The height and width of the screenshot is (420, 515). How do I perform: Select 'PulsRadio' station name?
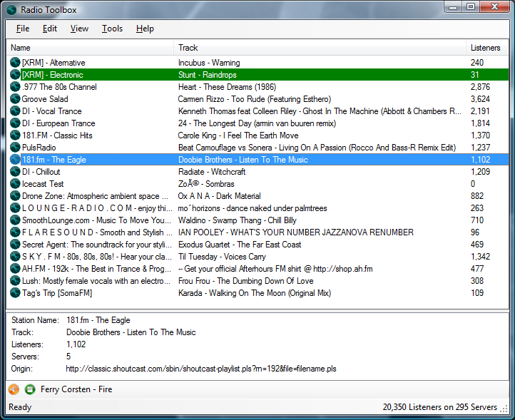click(x=39, y=148)
